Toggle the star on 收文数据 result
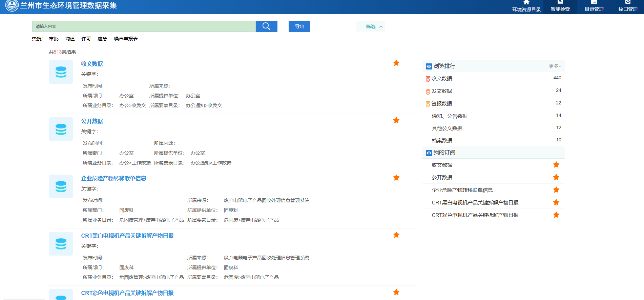This screenshot has height=300, width=644. (x=396, y=63)
